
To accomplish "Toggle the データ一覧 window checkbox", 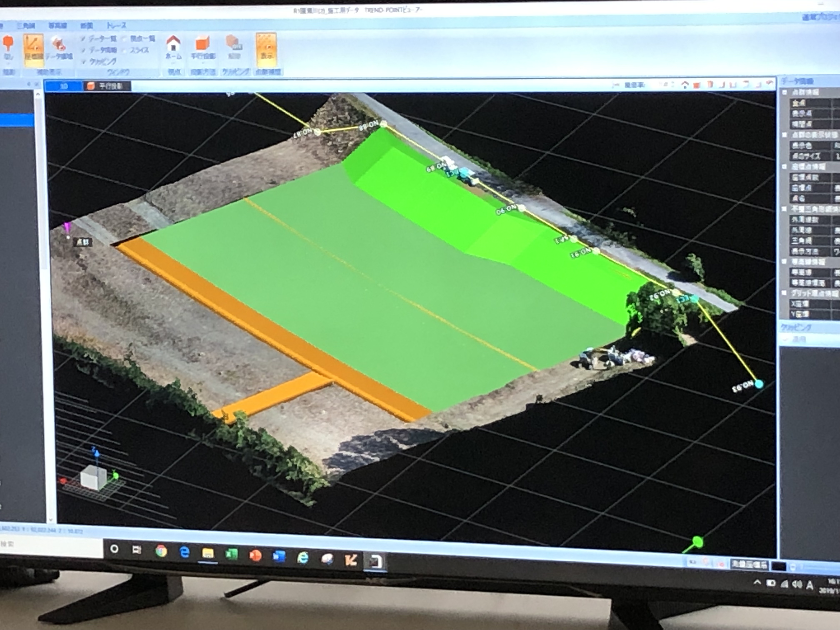I will point(83,38).
